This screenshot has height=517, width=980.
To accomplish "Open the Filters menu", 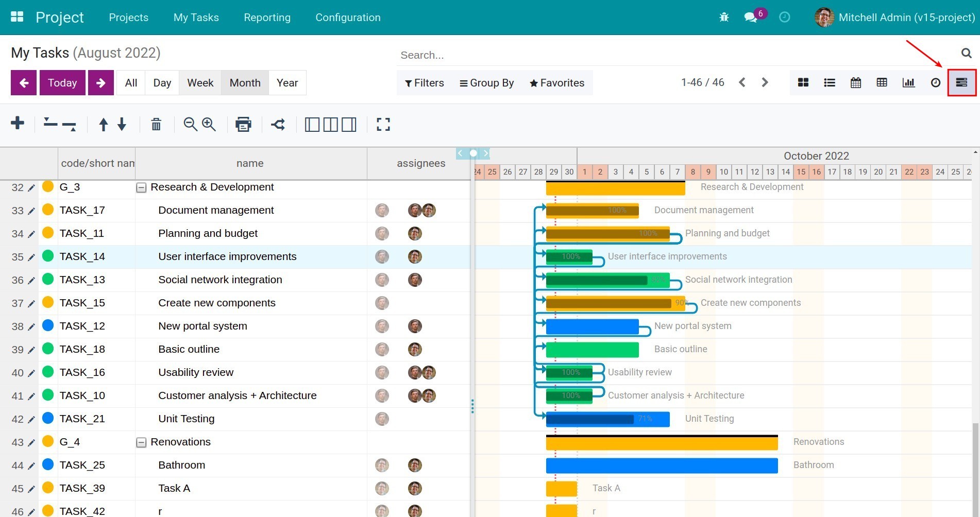I will tap(424, 82).
